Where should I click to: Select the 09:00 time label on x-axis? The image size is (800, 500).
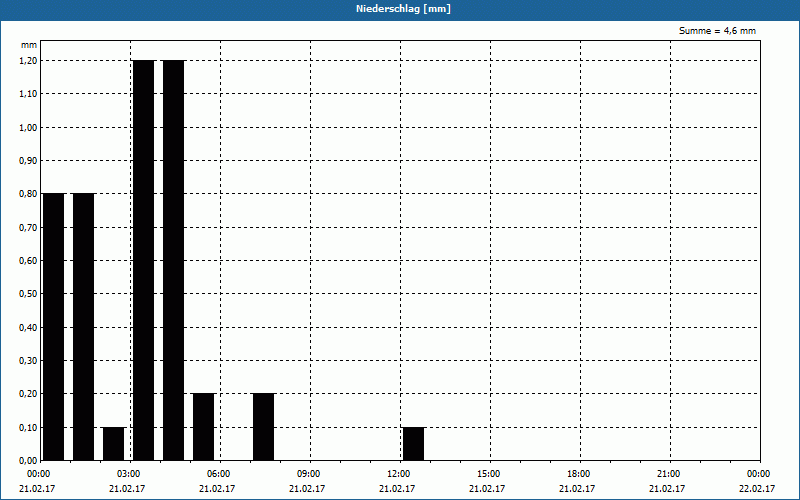click(x=310, y=474)
